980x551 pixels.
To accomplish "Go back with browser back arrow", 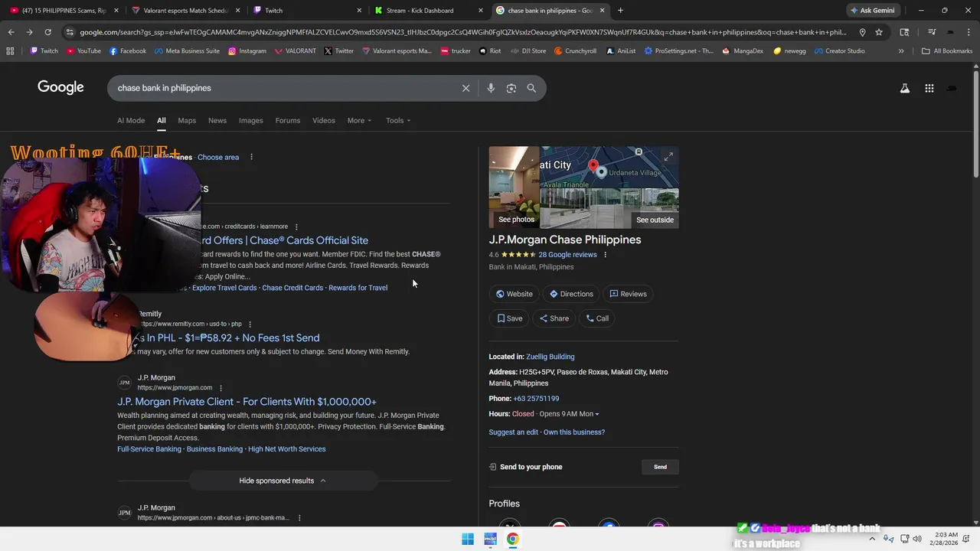I will coord(11,32).
